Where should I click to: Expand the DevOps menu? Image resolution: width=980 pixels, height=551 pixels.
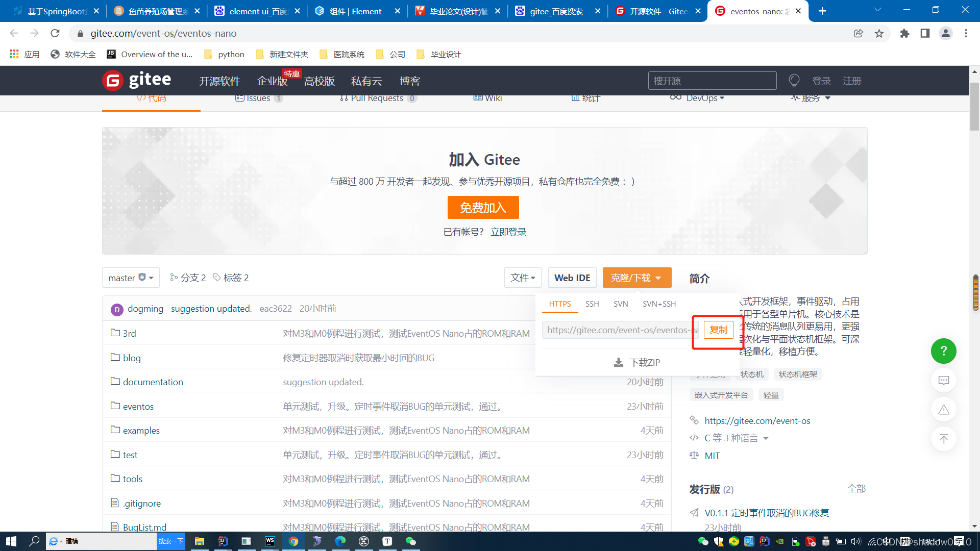[697, 98]
